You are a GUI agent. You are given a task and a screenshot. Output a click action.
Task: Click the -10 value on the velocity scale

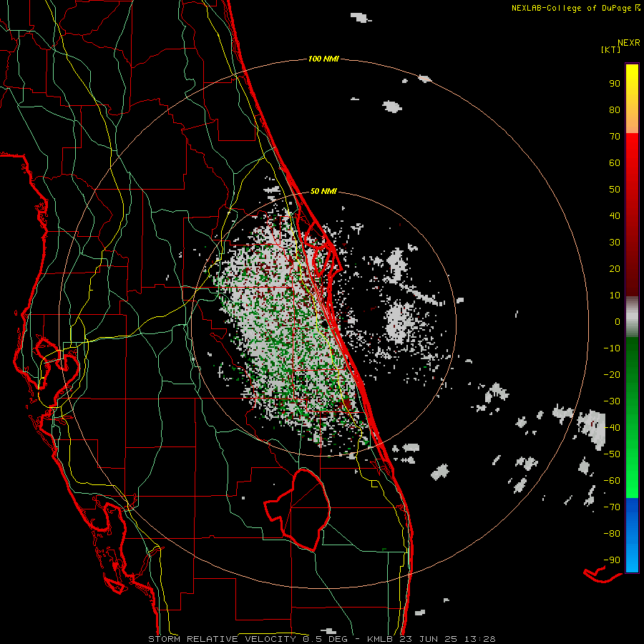[x=612, y=348]
